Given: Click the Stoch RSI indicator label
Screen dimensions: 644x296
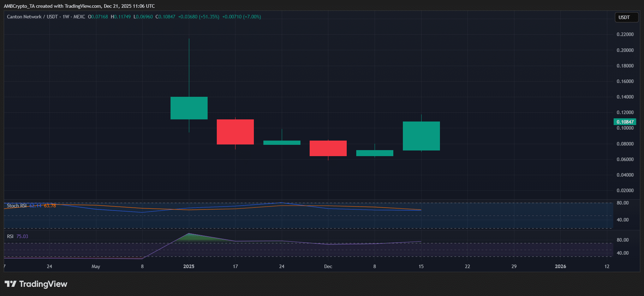Looking at the screenshot, I should coord(17,206).
